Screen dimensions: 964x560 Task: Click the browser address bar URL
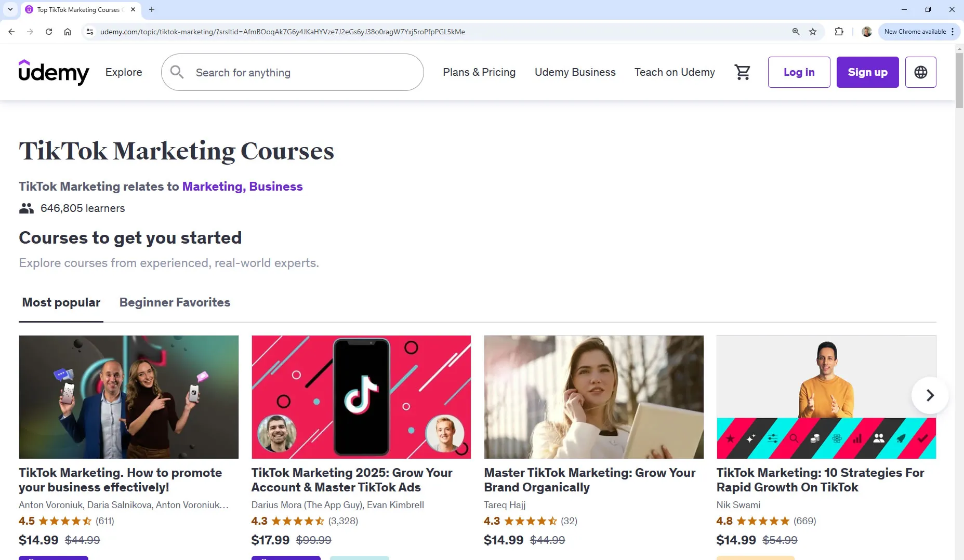(x=282, y=32)
